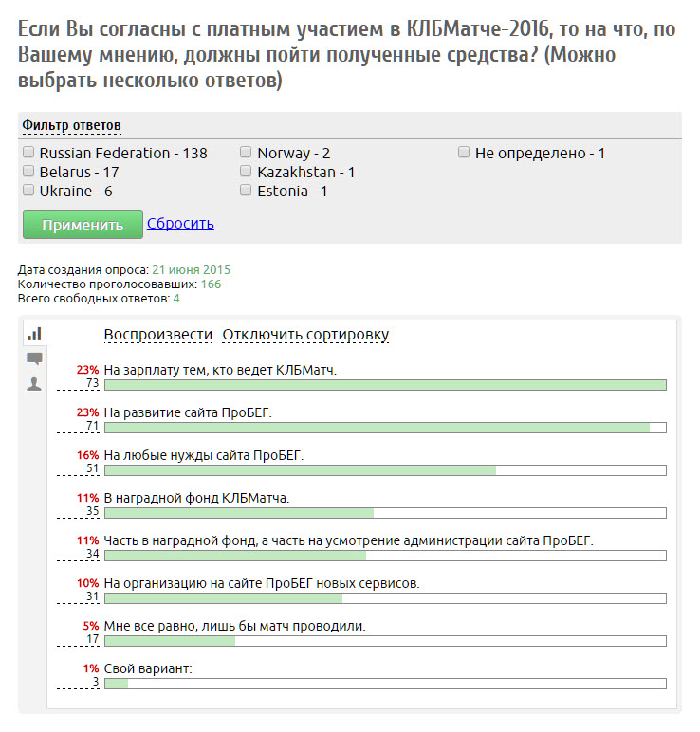This screenshot has height=732, width=700.
Task: Open the comments speech bubble icon
Action: pos(34,358)
